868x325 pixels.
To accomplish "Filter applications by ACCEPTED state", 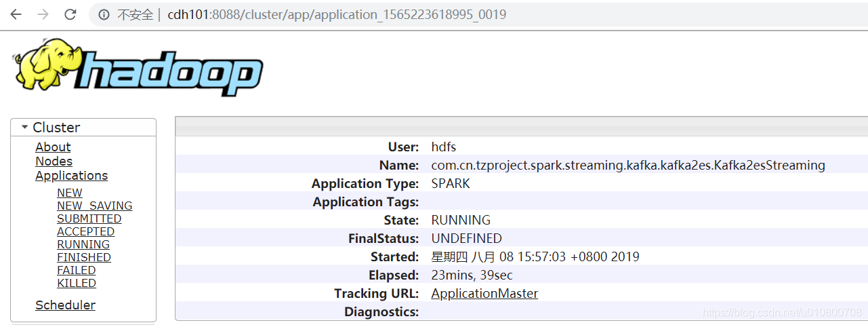I will point(85,231).
